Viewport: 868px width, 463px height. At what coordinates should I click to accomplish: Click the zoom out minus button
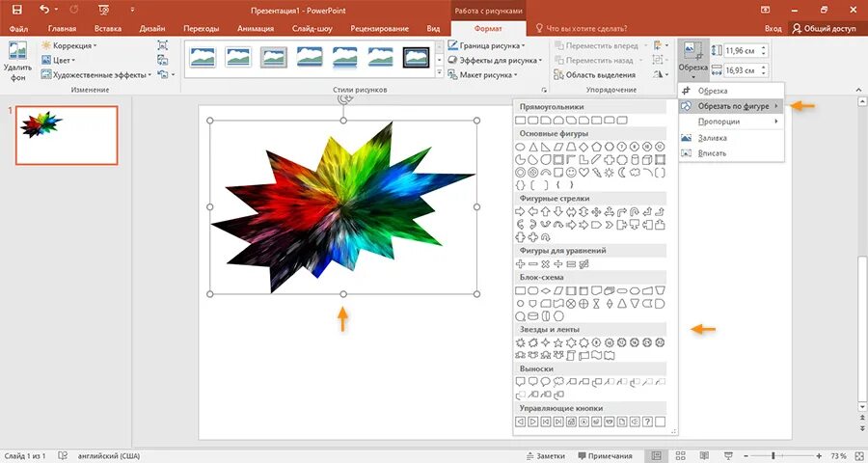(744, 456)
